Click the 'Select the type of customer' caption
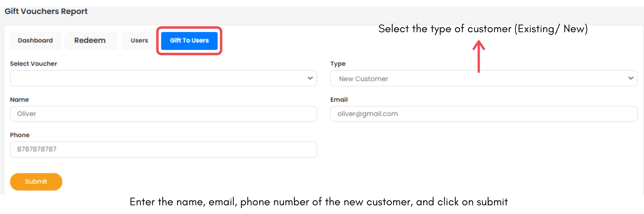 tap(483, 29)
